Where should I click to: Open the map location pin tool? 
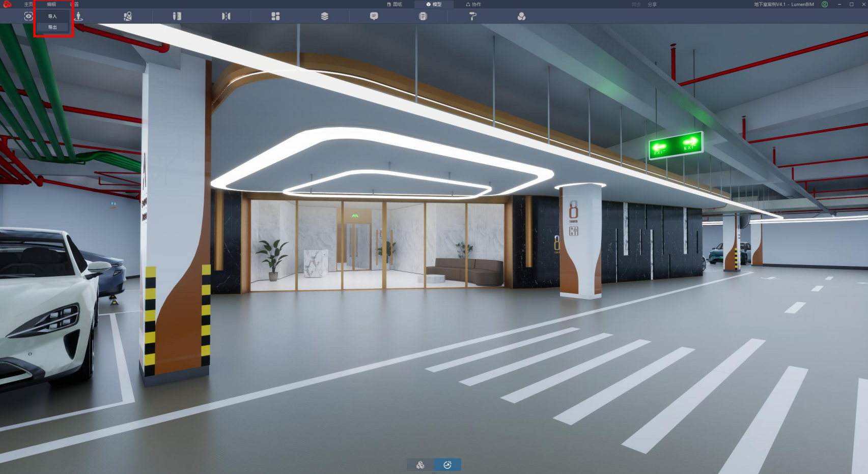point(128,16)
